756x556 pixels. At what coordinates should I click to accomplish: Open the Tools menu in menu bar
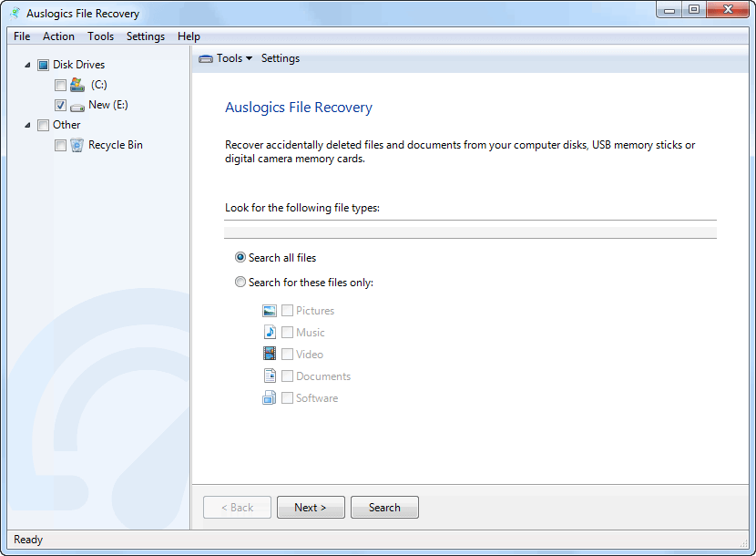tap(100, 36)
